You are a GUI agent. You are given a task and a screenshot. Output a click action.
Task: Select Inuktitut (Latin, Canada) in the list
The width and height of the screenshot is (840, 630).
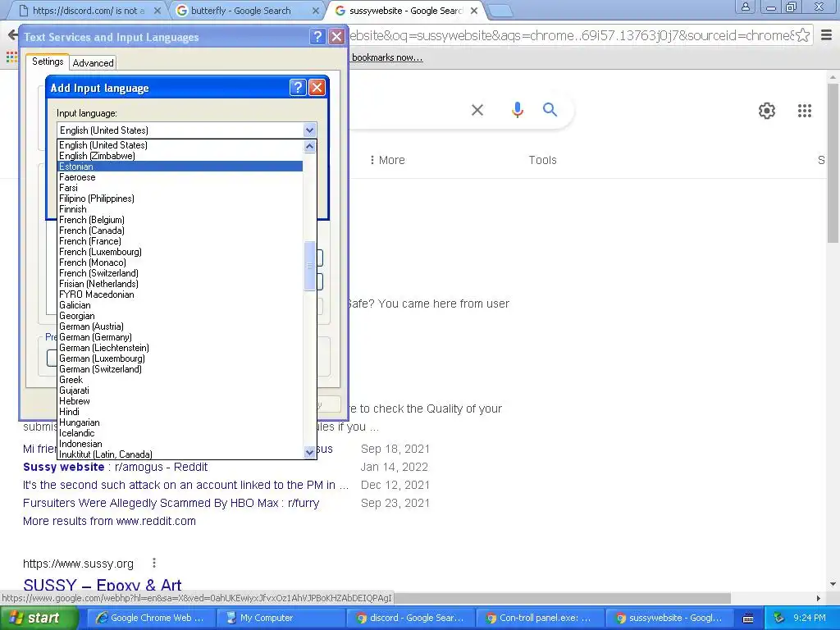point(180,454)
